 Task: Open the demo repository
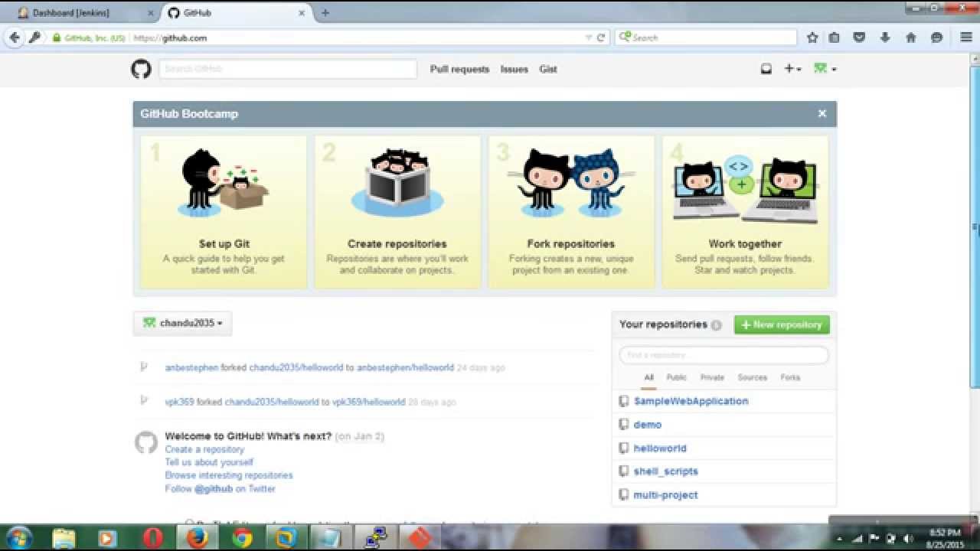coord(647,425)
